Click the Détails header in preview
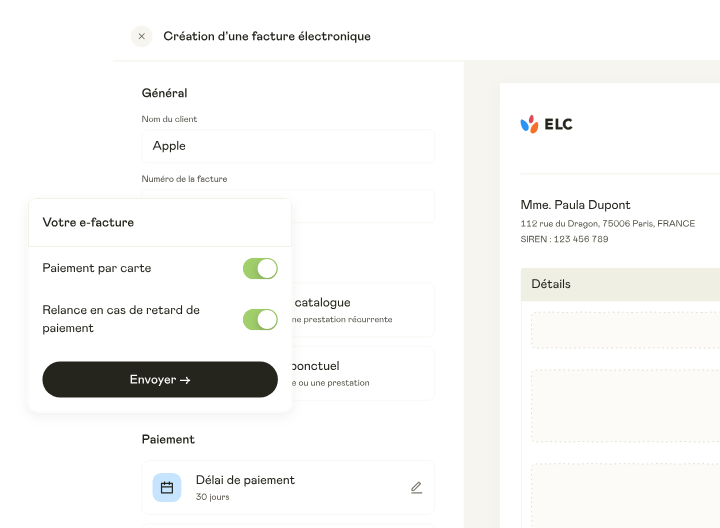720x528 pixels. tap(620, 284)
